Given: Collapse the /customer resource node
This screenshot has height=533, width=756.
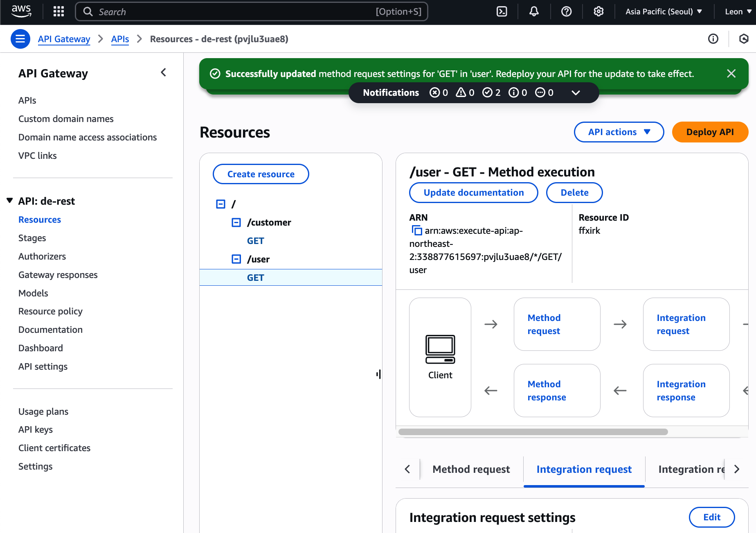Looking at the screenshot, I should click(x=236, y=222).
